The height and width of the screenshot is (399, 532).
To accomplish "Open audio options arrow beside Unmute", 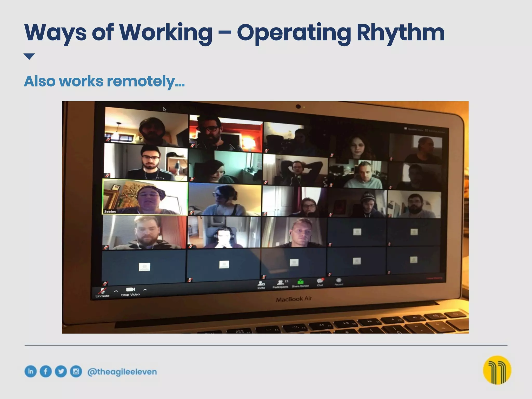I will [x=116, y=291].
